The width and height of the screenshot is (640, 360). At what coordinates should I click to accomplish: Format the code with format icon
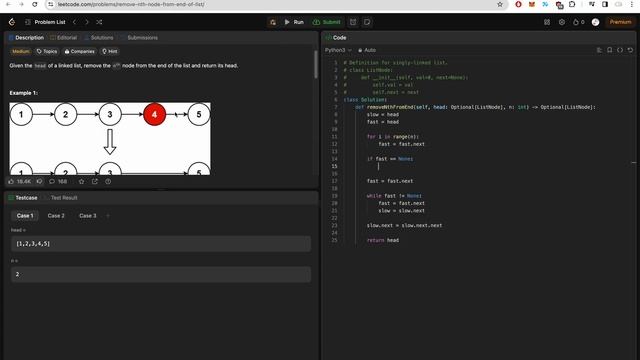point(599,50)
